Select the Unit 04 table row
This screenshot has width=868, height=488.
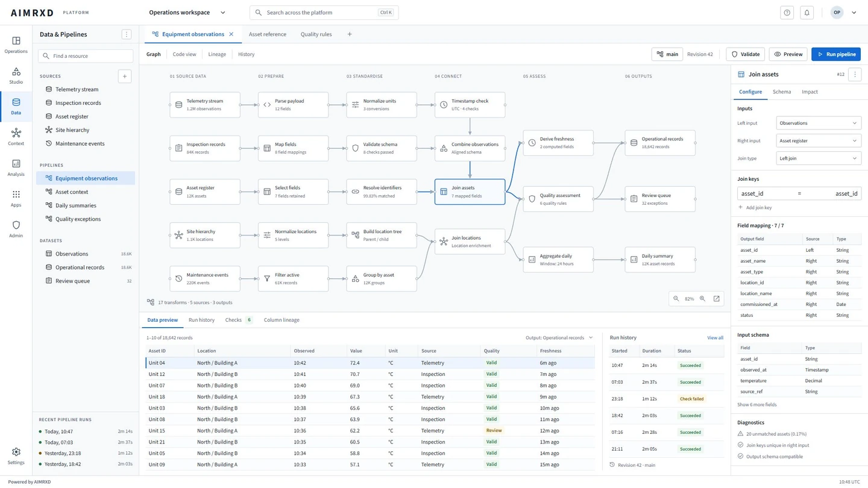tap(370, 363)
